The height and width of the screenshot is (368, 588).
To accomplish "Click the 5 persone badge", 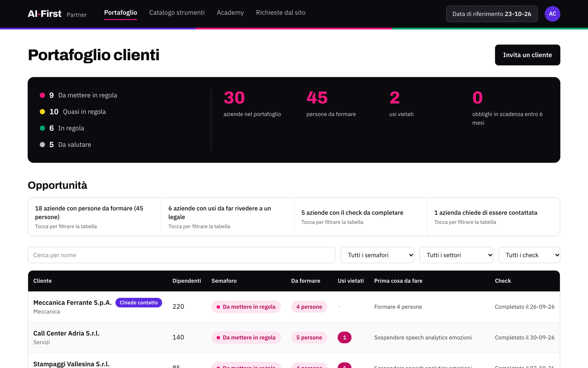I will pyautogui.click(x=309, y=337).
